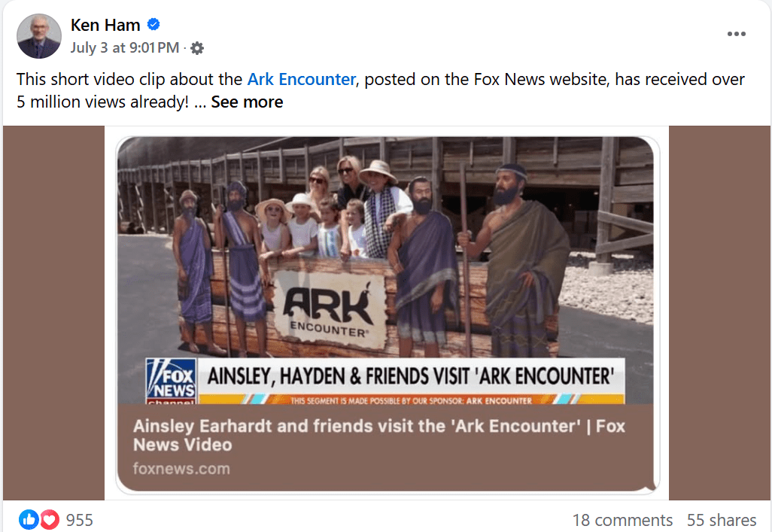Click the foxnews.com domain text
This screenshot has width=772, height=532.
(181, 469)
